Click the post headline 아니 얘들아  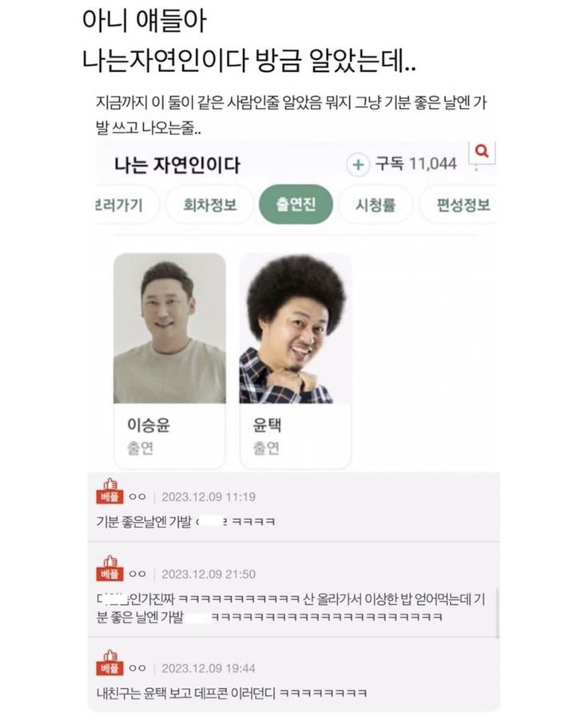click(x=145, y=22)
